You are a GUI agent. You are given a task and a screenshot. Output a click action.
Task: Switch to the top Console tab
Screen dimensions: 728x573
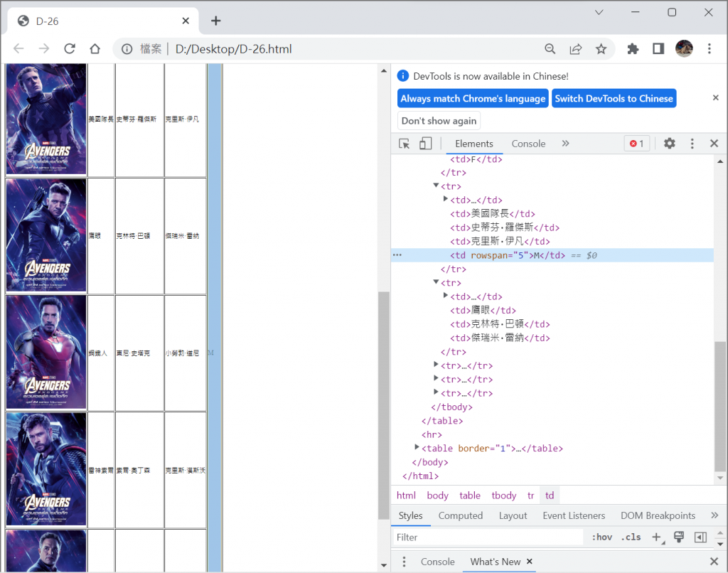tap(528, 144)
